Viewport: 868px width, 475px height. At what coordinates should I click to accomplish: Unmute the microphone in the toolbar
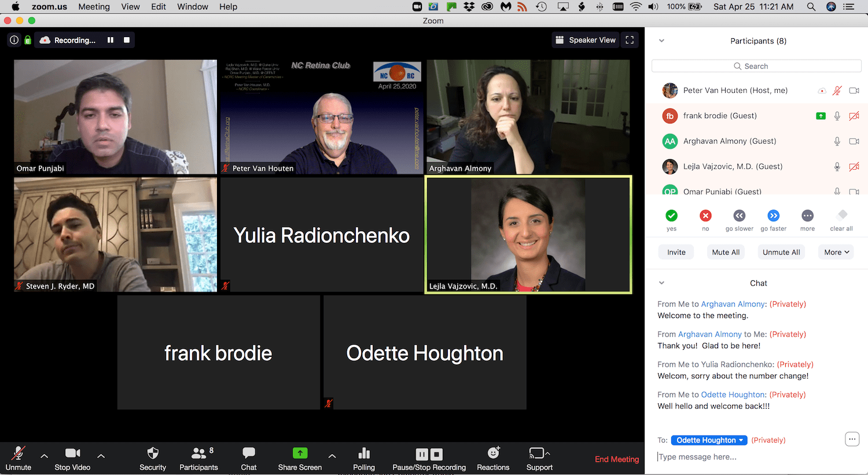(19, 453)
